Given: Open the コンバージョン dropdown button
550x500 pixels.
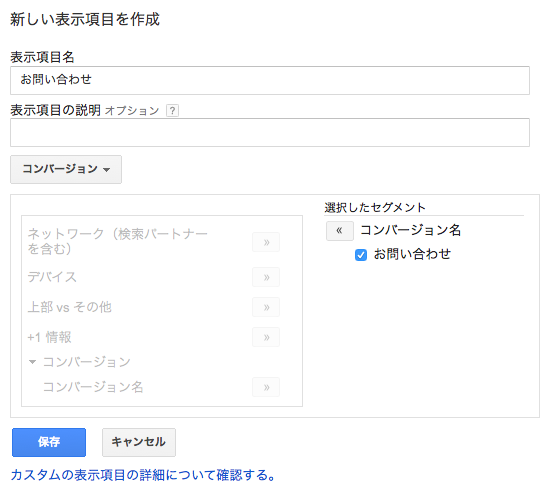Looking at the screenshot, I should click(x=66, y=169).
